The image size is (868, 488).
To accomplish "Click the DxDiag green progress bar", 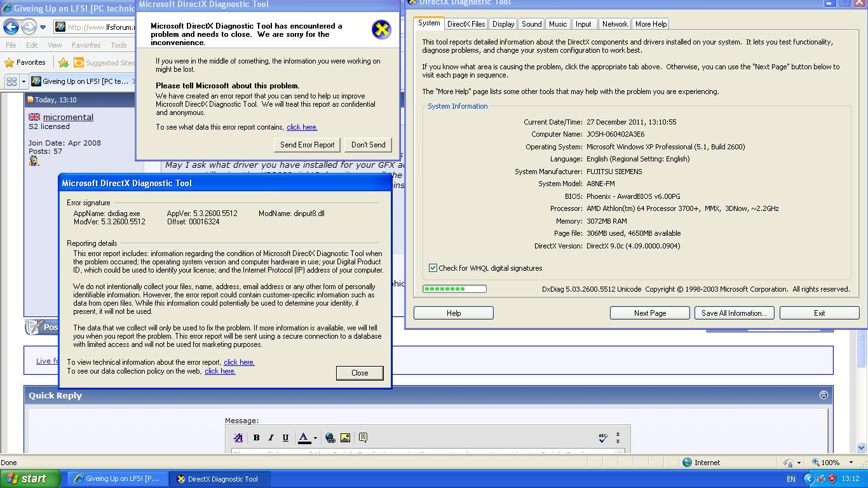I will pos(454,289).
